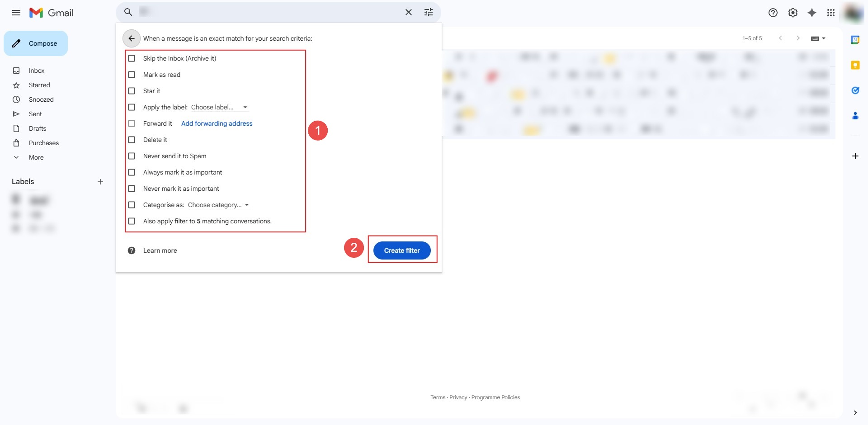Open the Support help icon
868x425 pixels.
click(x=773, y=13)
